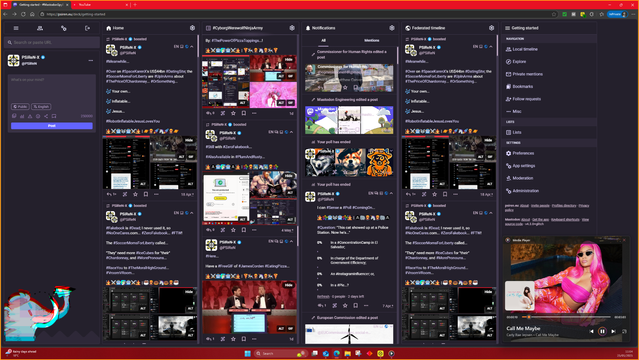Open Notifications column settings gear
639x360 pixels.
[x=392, y=28]
